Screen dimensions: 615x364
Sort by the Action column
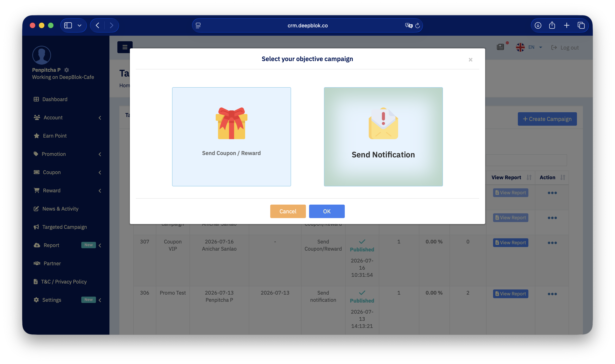(x=552, y=177)
